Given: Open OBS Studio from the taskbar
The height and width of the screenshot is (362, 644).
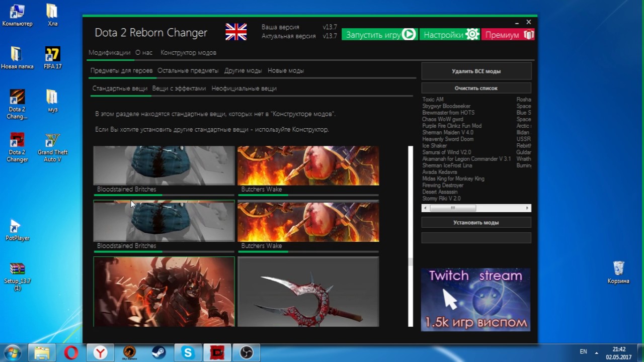Looking at the screenshot, I should pos(247,352).
